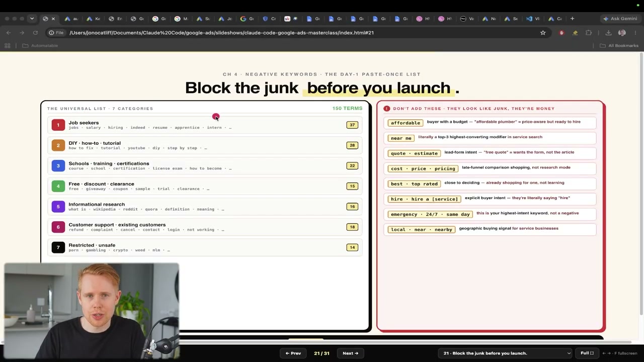
Task: Switch to the 'Ne' Google Ads tab
Action: coord(489,19)
